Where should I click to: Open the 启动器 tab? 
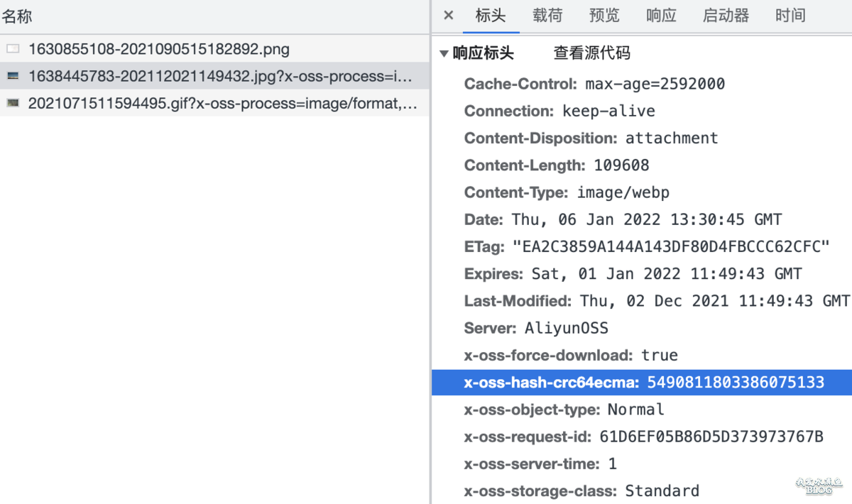(726, 16)
